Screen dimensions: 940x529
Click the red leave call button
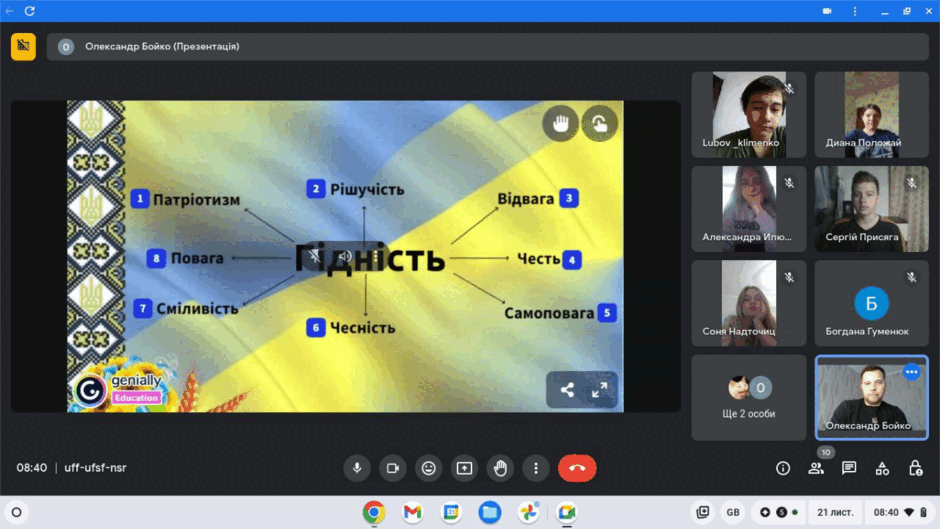pyautogui.click(x=577, y=468)
